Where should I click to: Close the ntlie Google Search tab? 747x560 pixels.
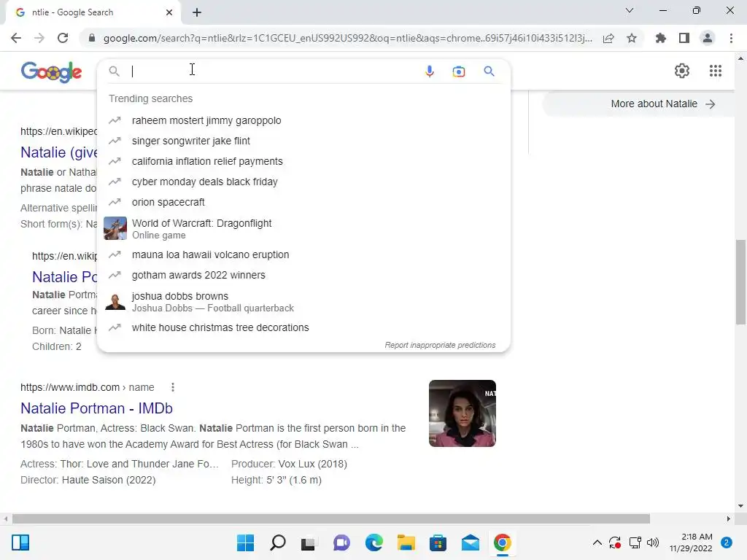169,12
